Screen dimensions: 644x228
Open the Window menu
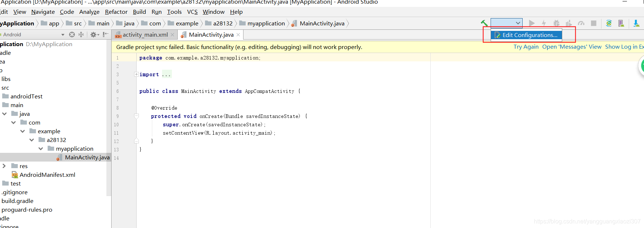click(x=214, y=12)
